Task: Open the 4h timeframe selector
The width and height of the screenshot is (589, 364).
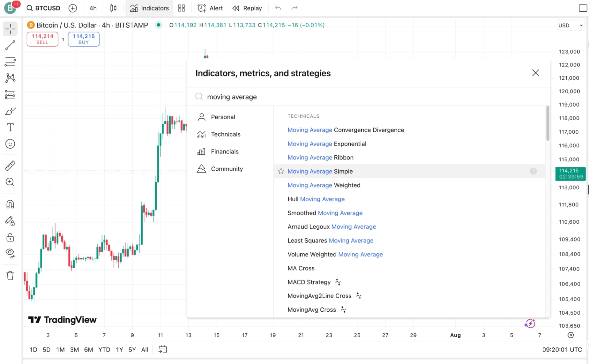Action: pos(93,8)
